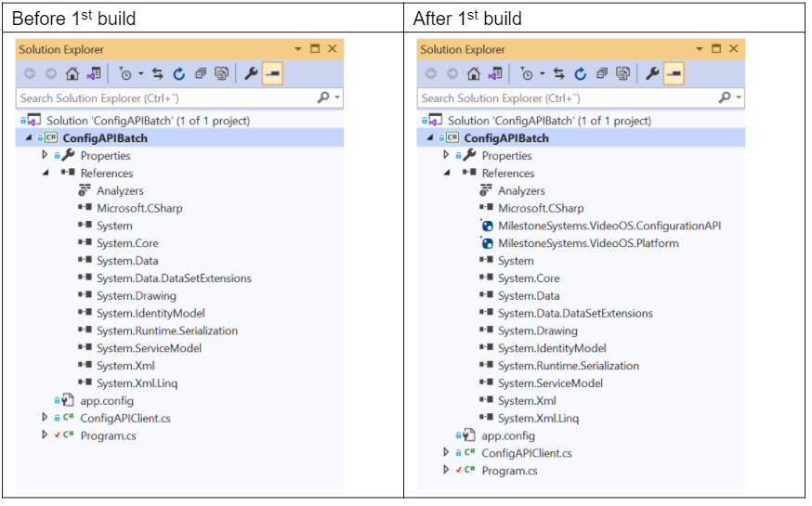Select Program.cs in the Before-build panel
This screenshot has width=812, height=506.
pyautogui.click(x=108, y=435)
